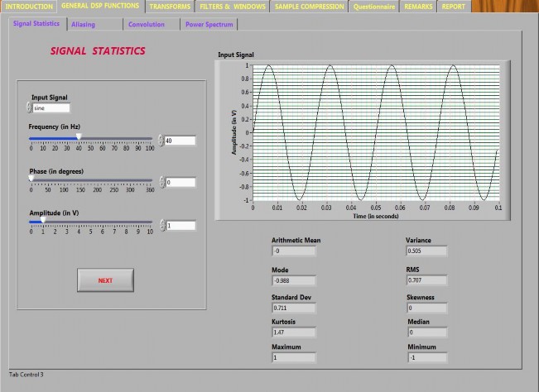Show the Power Spectrum sub-tab
Screen dimensions: 539x392
(x=208, y=25)
